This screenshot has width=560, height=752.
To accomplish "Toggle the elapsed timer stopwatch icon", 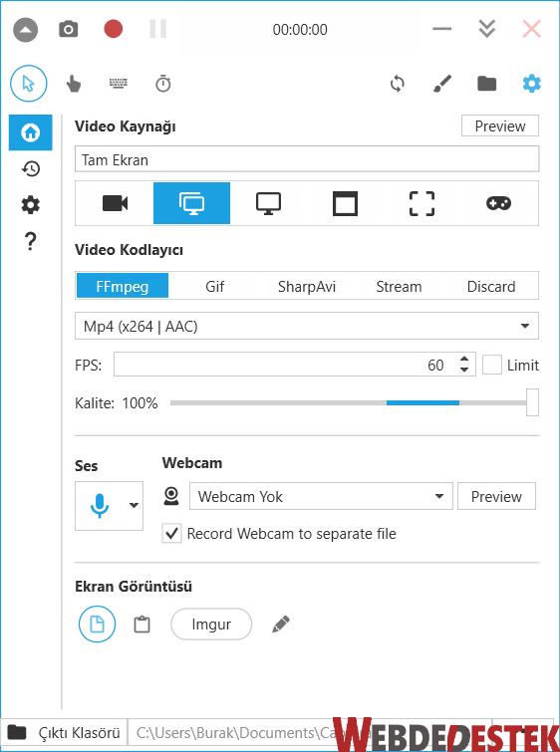I will (163, 84).
